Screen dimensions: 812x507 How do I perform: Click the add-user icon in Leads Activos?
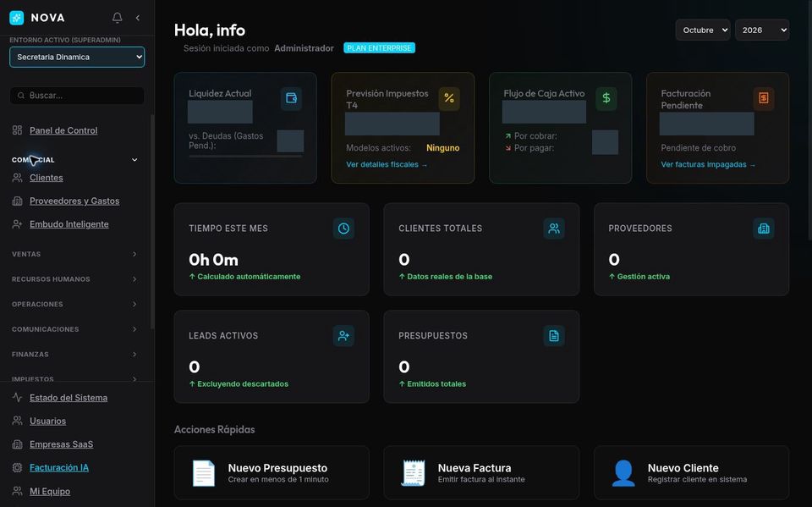tap(344, 336)
